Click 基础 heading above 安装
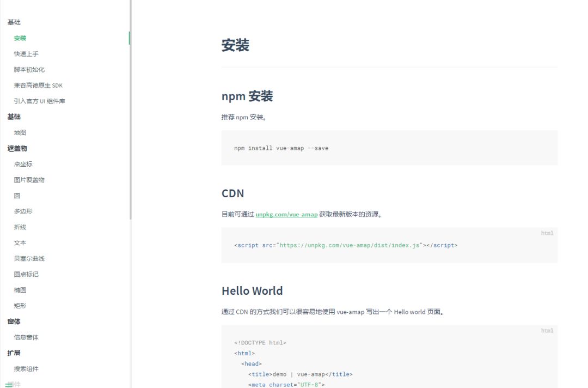Viewport: 588px width, 388px height. [x=14, y=22]
